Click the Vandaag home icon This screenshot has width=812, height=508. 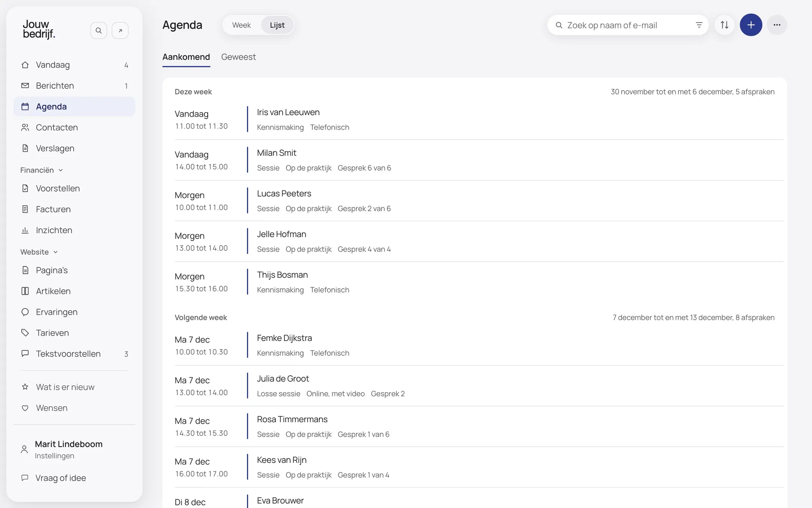tap(25, 65)
